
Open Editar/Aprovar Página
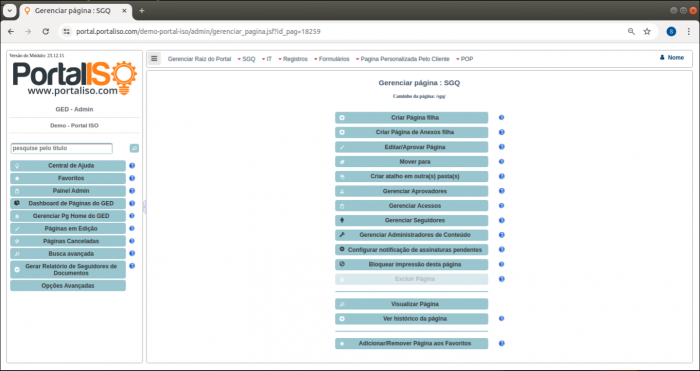coord(412,147)
